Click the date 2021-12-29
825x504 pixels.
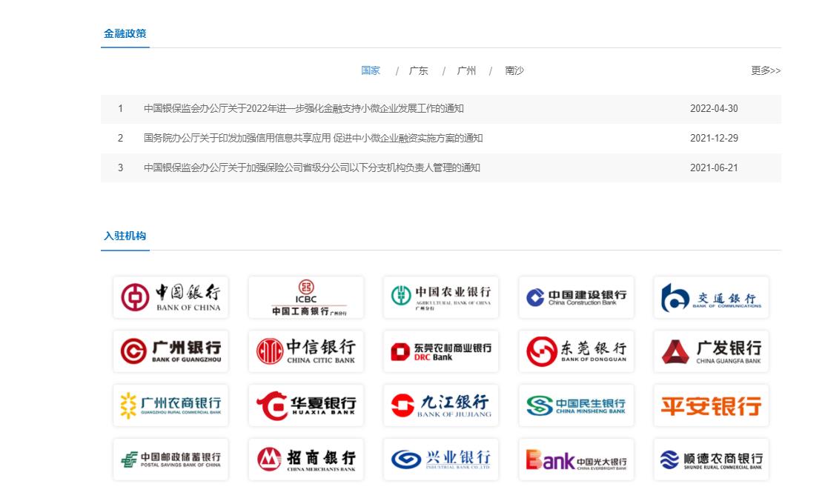[x=714, y=138]
